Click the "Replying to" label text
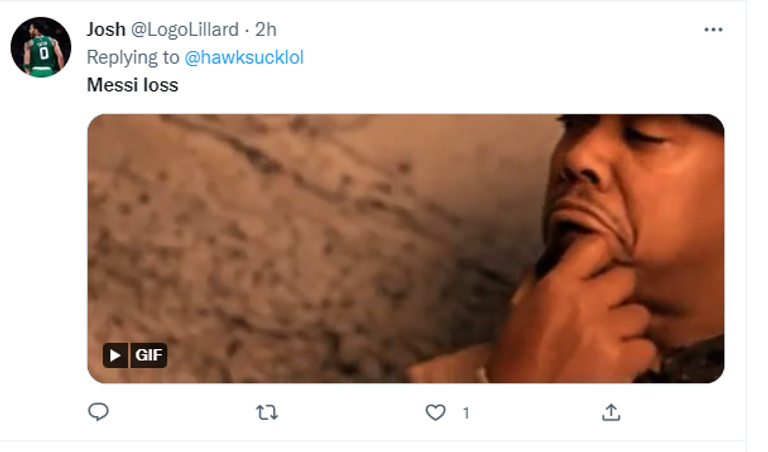The image size is (768, 452). (133, 57)
